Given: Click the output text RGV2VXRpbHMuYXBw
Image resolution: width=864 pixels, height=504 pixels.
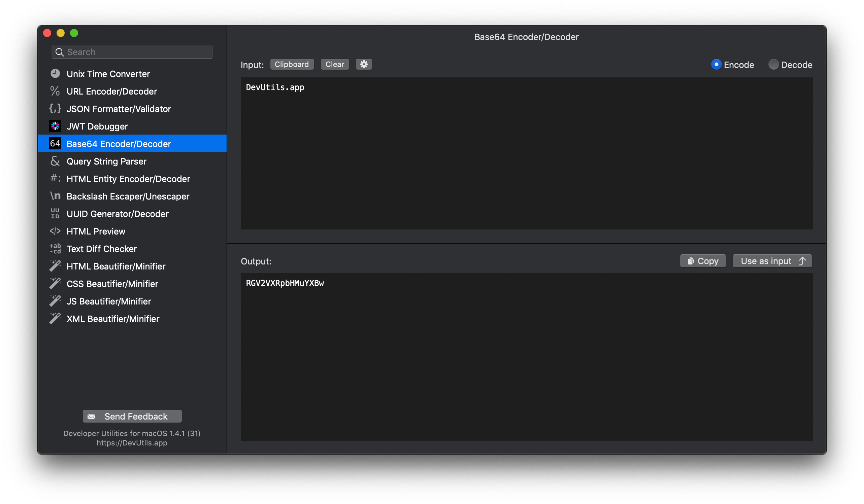Looking at the screenshot, I should (x=285, y=283).
